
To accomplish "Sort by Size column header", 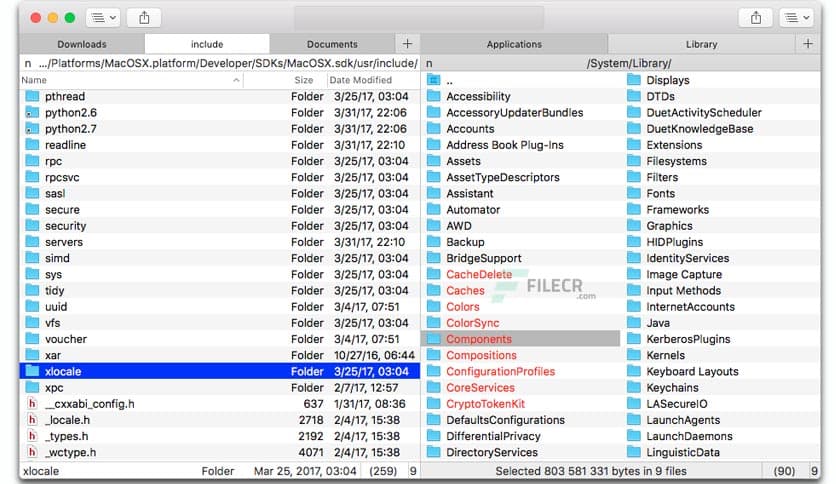I will pyautogui.click(x=303, y=80).
